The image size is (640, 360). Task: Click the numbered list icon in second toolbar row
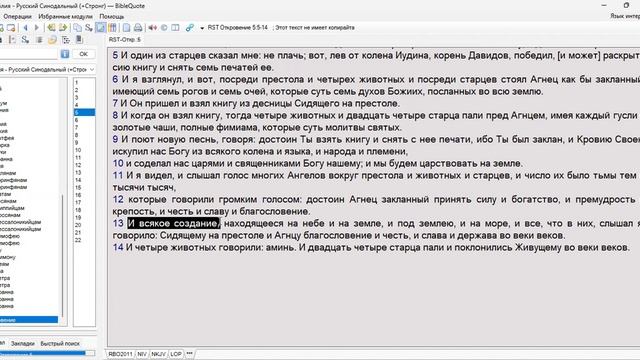click(x=12, y=40)
